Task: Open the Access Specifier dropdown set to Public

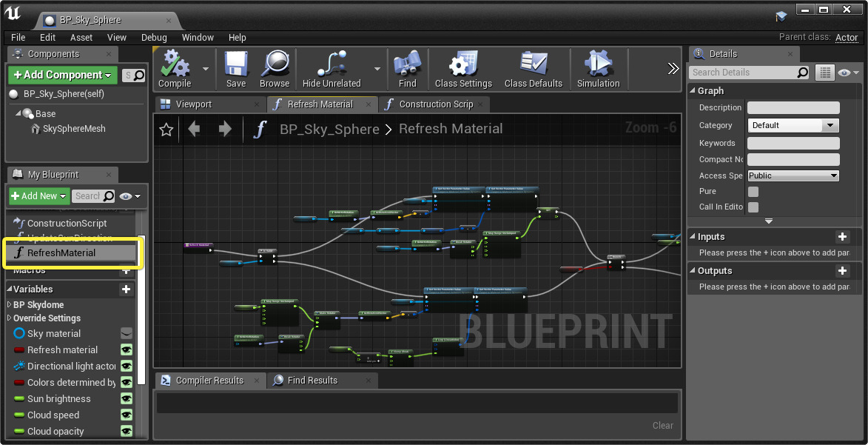Action: pyautogui.click(x=793, y=175)
